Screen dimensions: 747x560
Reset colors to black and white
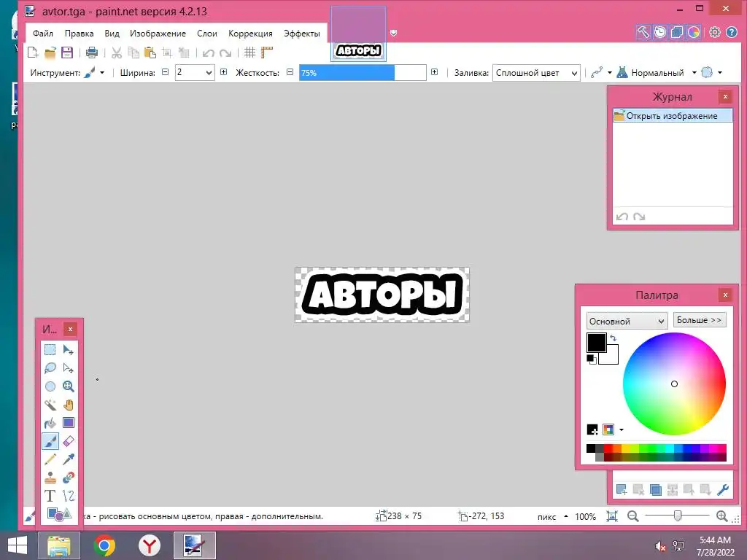tap(591, 359)
